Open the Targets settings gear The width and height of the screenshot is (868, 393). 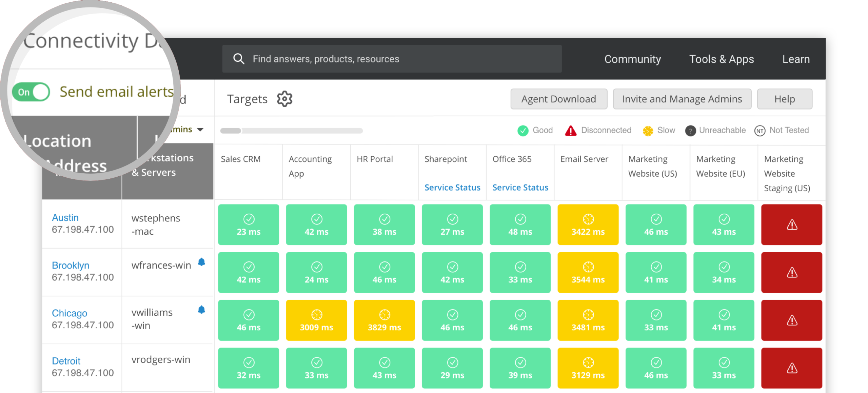click(x=284, y=99)
